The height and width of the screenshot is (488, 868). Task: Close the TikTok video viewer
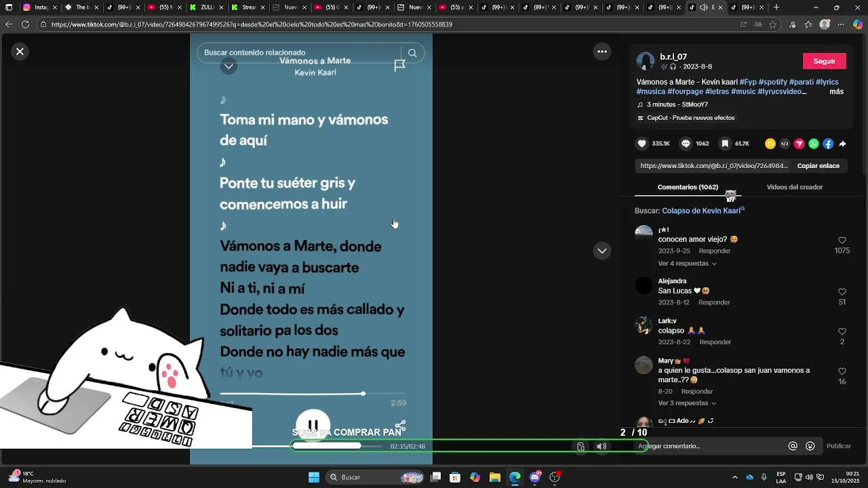[20, 51]
